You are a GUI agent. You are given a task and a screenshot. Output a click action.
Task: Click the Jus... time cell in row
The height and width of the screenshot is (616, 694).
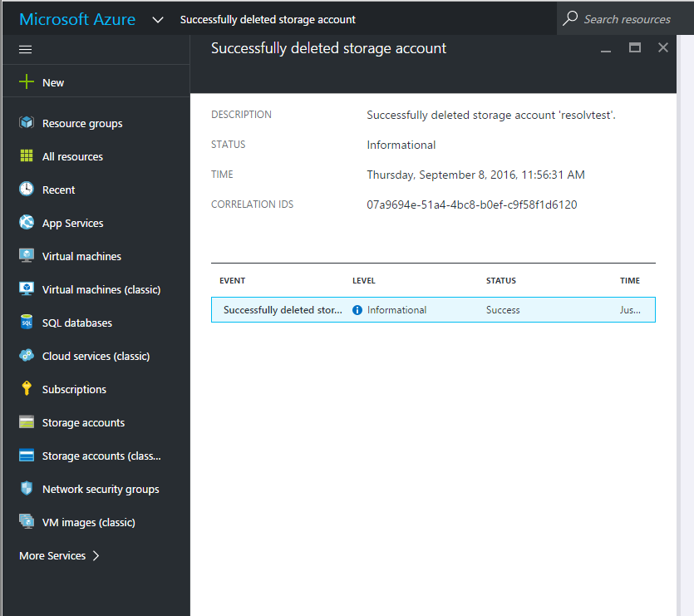click(x=630, y=310)
